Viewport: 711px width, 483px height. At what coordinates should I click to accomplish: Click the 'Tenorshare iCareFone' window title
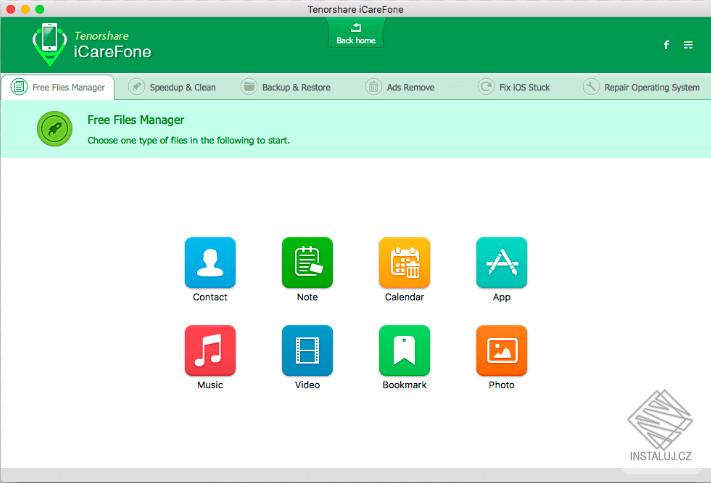pos(356,9)
